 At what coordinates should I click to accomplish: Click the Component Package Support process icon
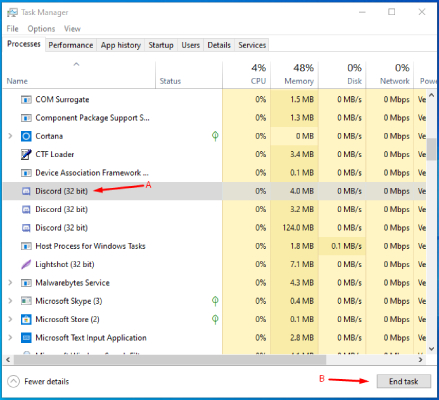tap(26, 118)
